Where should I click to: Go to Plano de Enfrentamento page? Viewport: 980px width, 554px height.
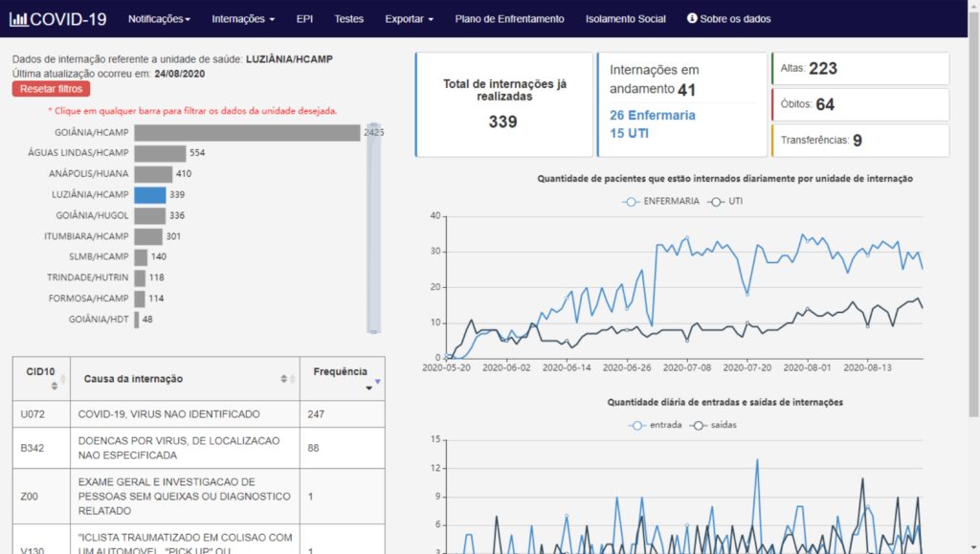coord(509,19)
